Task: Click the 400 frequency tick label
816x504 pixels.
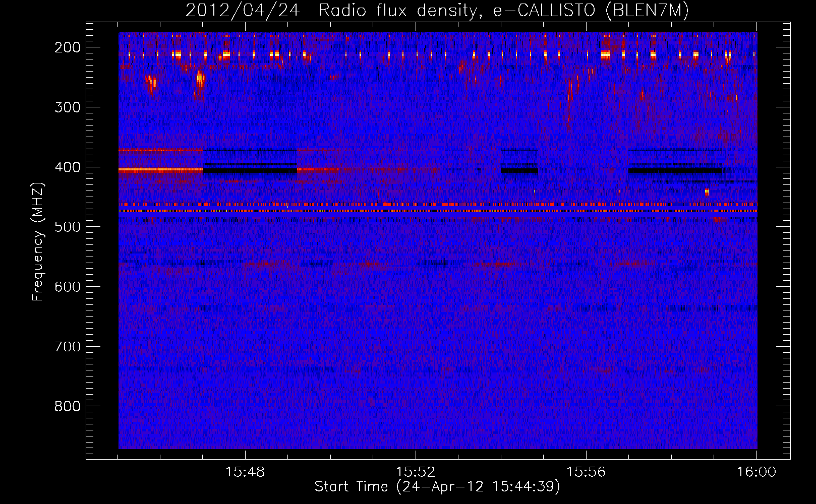Action: pos(68,167)
